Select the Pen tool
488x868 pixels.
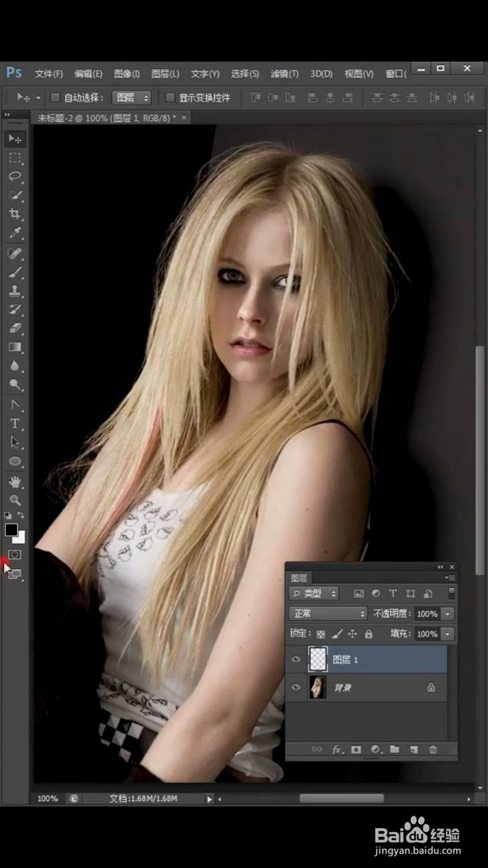[15, 405]
